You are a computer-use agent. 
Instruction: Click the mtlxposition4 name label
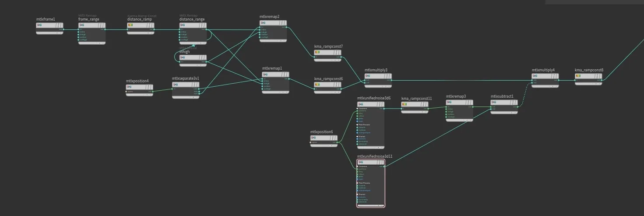(x=137, y=81)
